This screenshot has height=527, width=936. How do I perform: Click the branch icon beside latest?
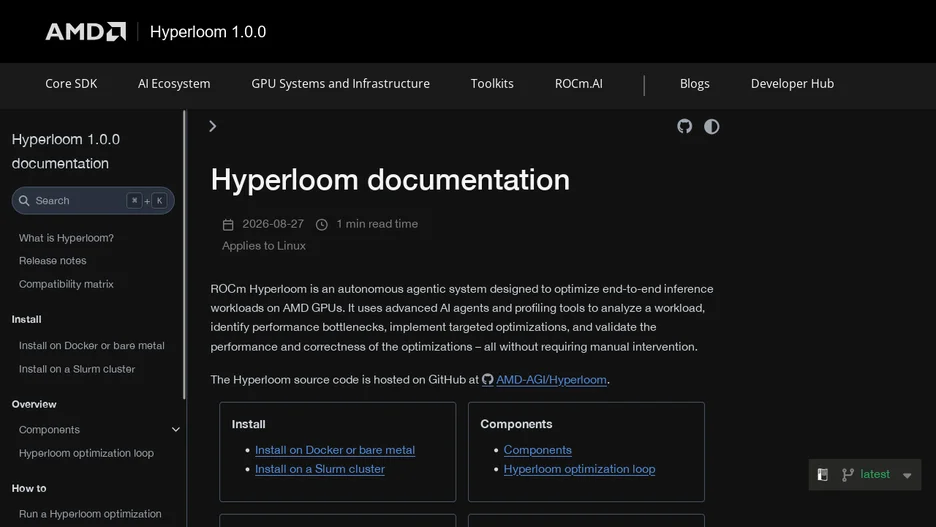coord(848,474)
